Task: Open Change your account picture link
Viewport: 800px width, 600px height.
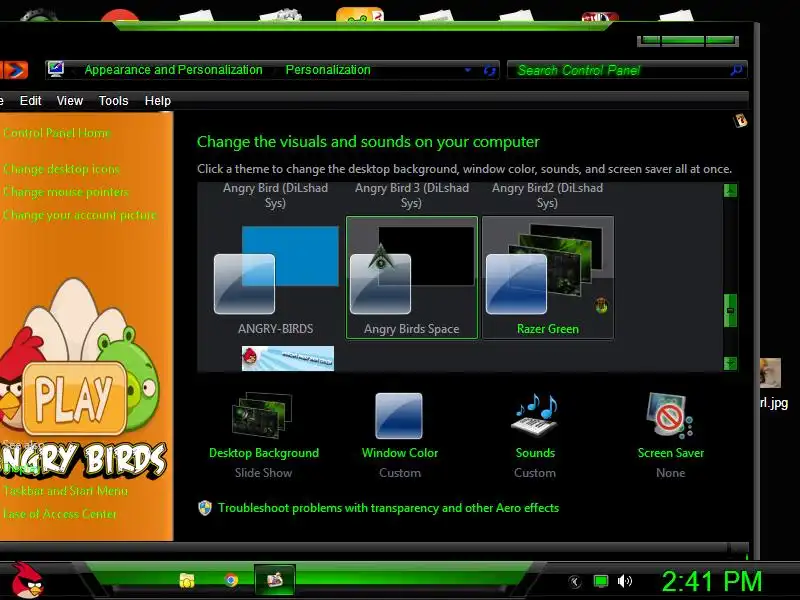Action: [x=80, y=215]
